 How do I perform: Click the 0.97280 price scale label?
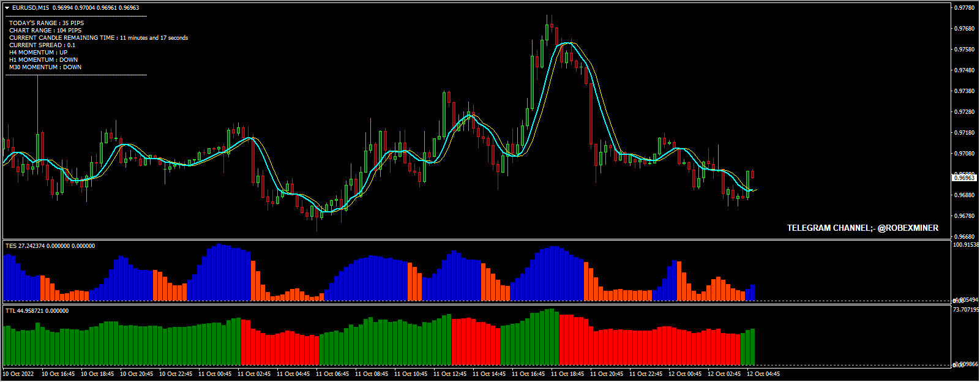click(965, 112)
